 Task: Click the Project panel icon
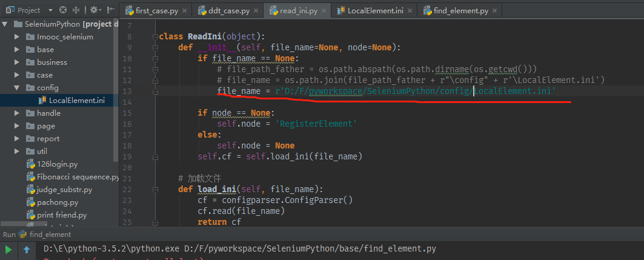[10, 10]
